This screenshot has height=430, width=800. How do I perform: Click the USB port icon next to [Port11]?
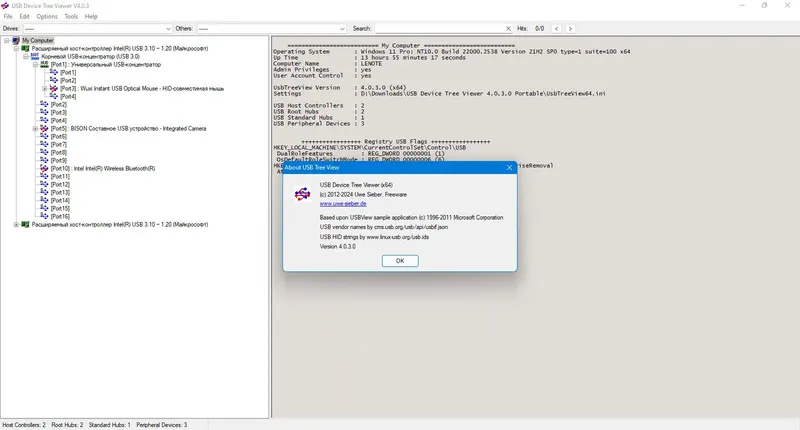[x=44, y=176]
